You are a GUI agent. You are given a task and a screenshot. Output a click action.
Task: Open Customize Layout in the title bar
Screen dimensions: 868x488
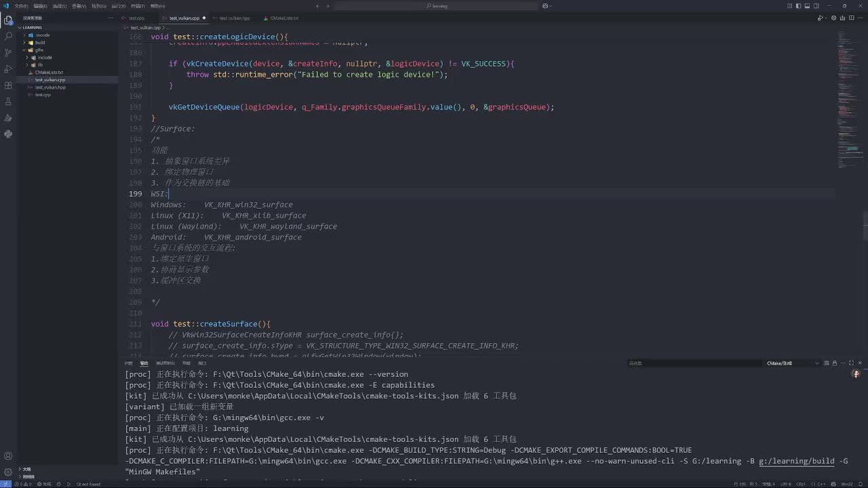pyautogui.click(x=789, y=5)
